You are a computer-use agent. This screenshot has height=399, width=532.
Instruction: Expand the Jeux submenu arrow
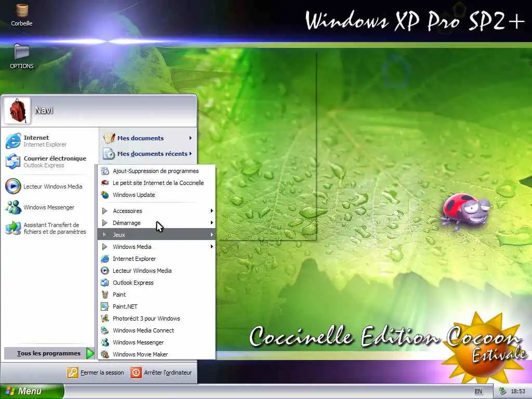click(212, 235)
